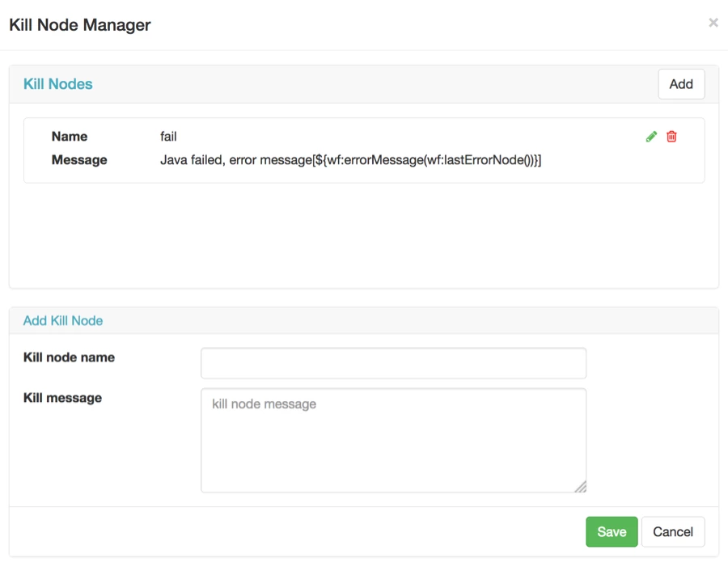The height and width of the screenshot is (579, 728).
Task: Cancel adding the kill node
Action: point(673,531)
